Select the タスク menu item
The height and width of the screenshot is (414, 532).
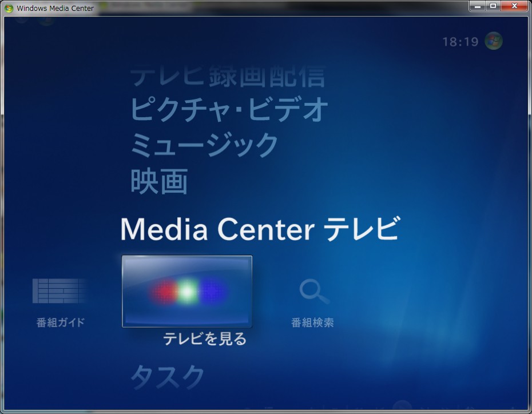click(167, 377)
